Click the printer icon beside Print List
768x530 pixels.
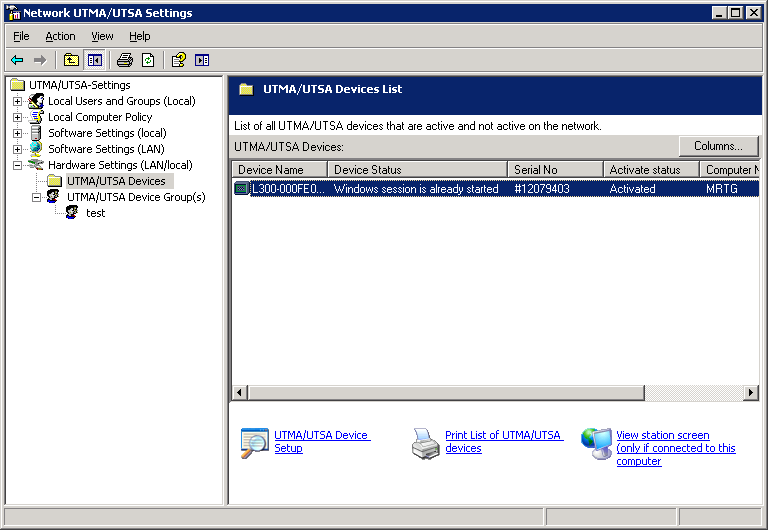[x=426, y=443]
